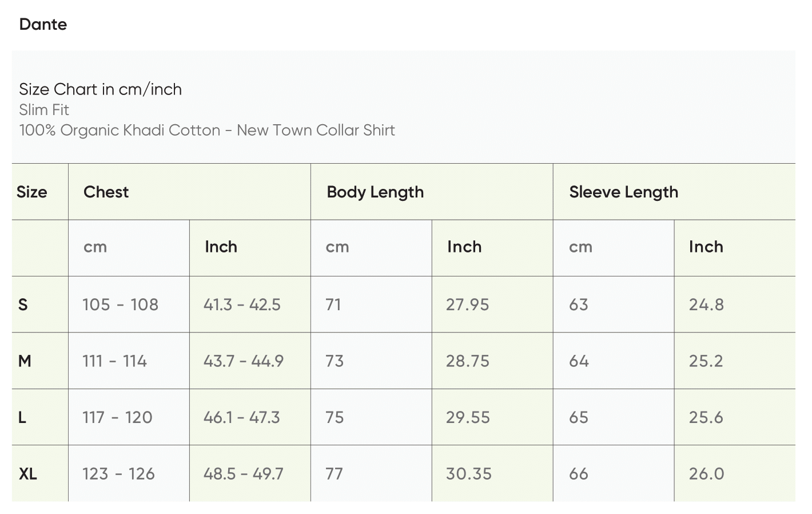Click the Organic Khadi Cotton description text
The image size is (812, 514).
tap(207, 131)
